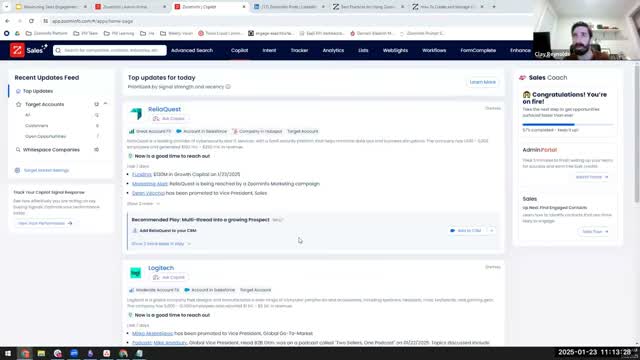This screenshot has height=360, width=640.
Task: Click Ask Copilot under ReliaQuest
Action: [x=169, y=119]
